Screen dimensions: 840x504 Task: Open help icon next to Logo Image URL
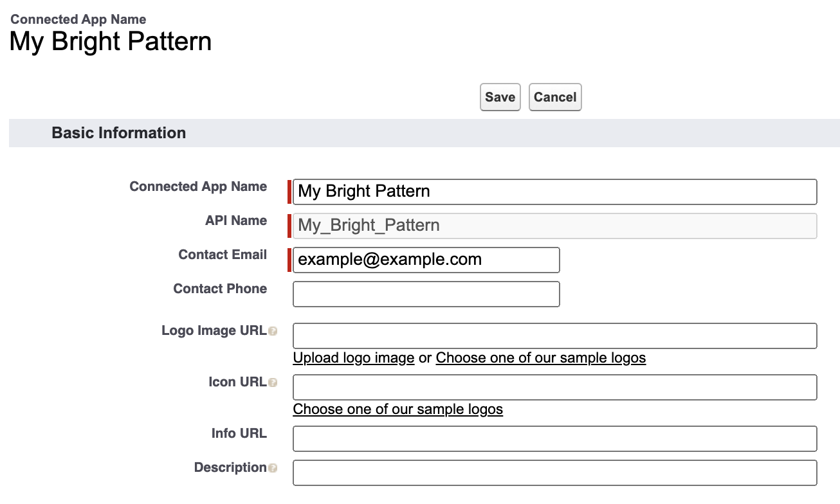(x=273, y=331)
